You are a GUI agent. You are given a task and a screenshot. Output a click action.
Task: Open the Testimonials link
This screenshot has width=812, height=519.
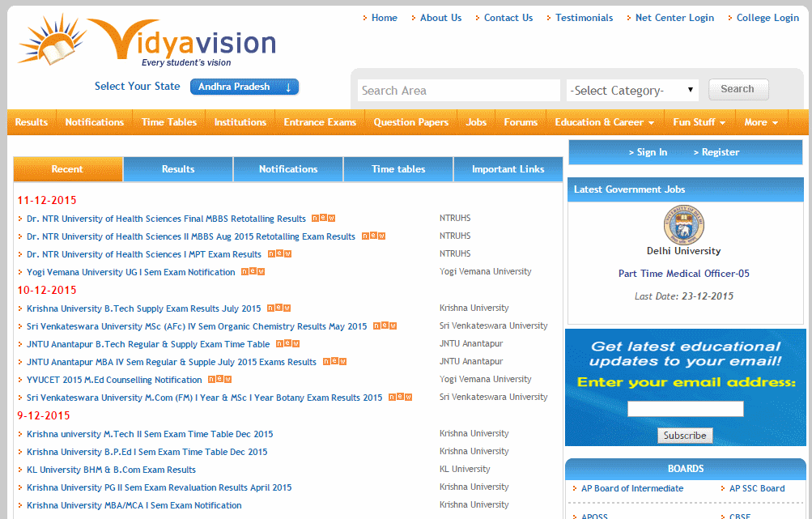pos(585,18)
